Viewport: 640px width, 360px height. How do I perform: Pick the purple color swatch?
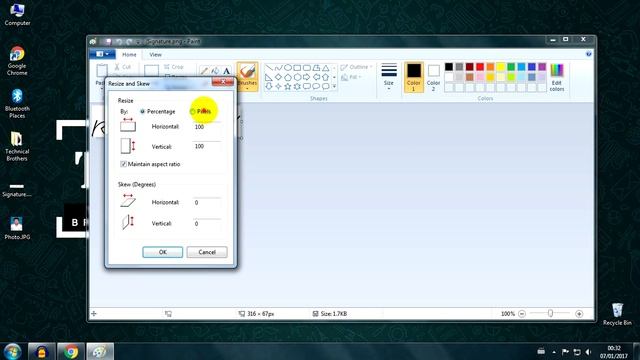542,67
